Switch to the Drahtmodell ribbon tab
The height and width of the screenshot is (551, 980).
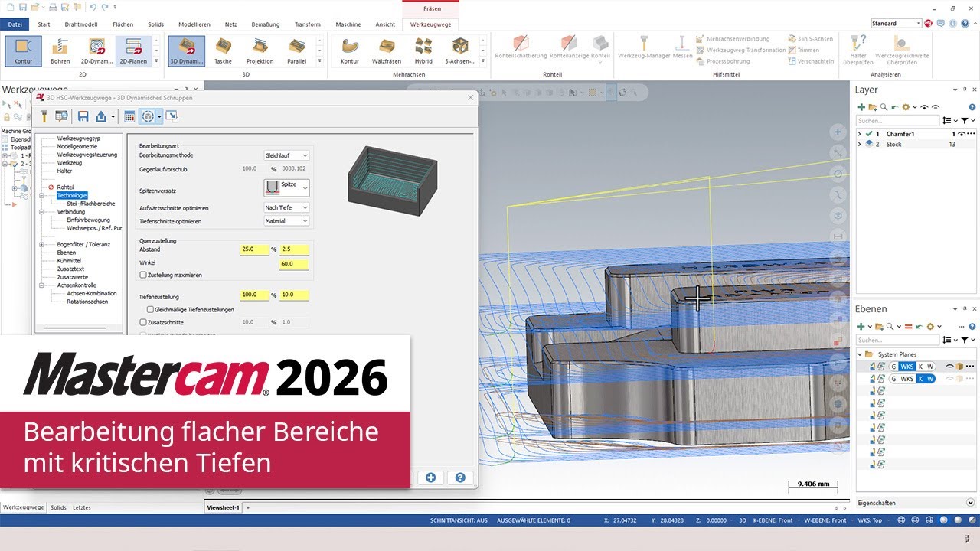(x=80, y=24)
